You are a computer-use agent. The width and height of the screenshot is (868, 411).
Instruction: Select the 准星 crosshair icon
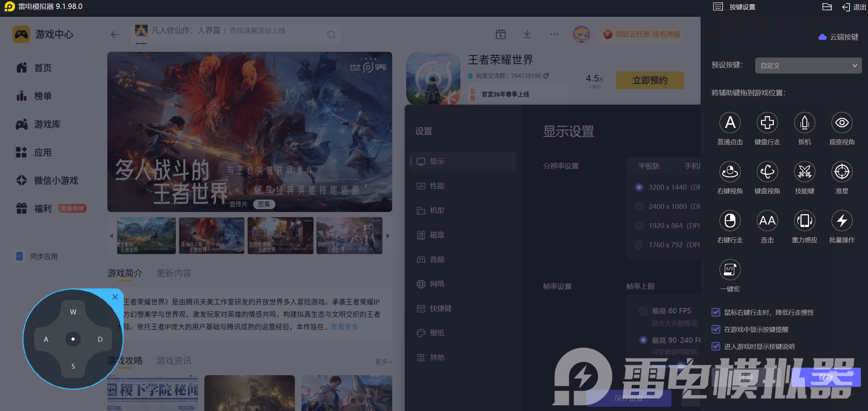pyautogui.click(x=842, y=172)
